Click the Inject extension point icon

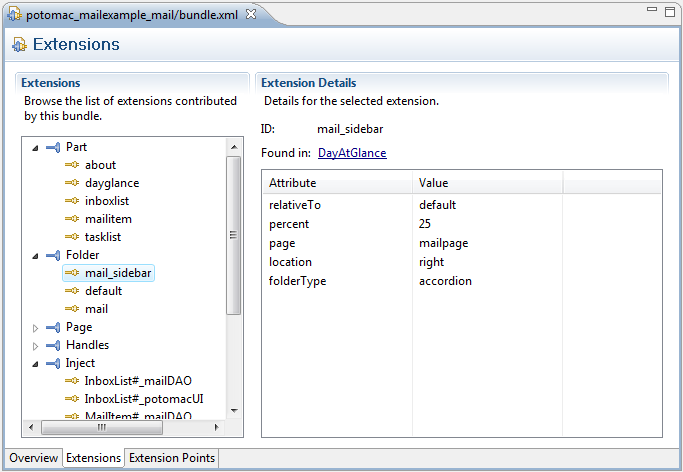point(53,363)
